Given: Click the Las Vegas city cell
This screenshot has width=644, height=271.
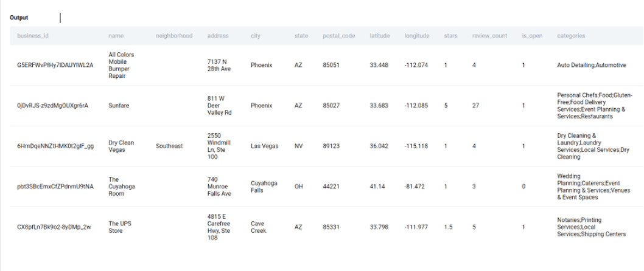Looking at the screenshot, I should tap(265, 146).
